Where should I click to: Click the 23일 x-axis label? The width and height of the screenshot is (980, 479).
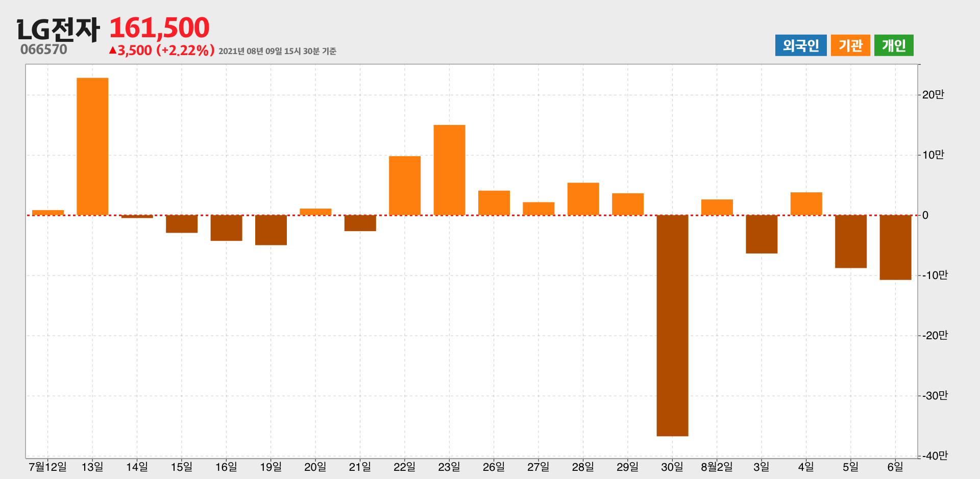tap(449, 467)
